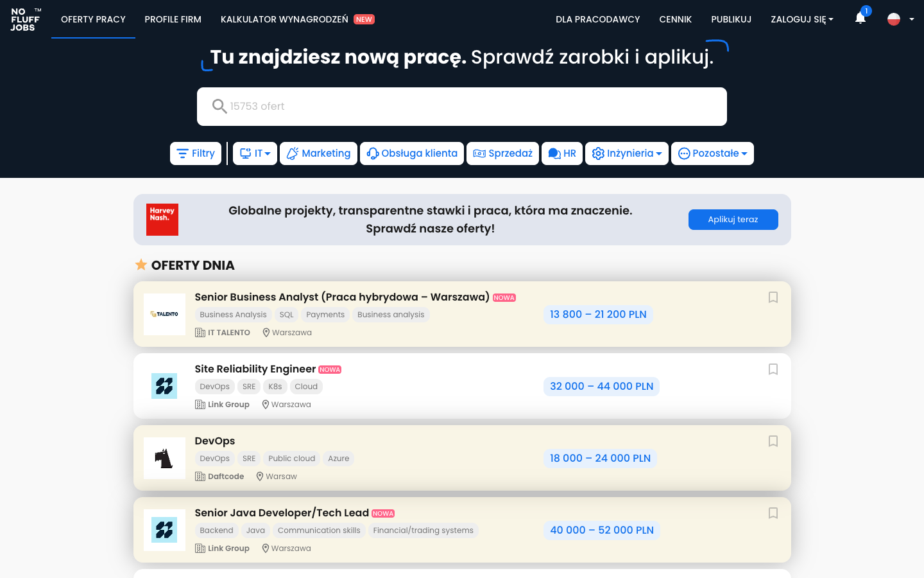
Task: Click the IT TALENTO company name
Action: coord(229,333)
